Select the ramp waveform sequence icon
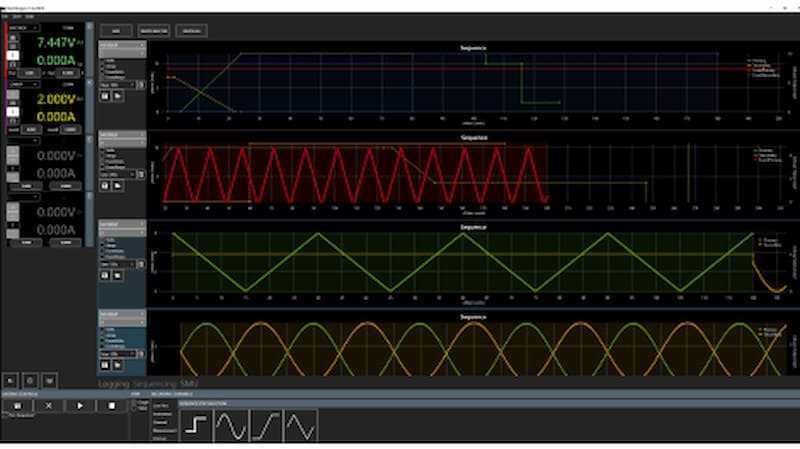 pyautogui.click(x=266, y=425)
